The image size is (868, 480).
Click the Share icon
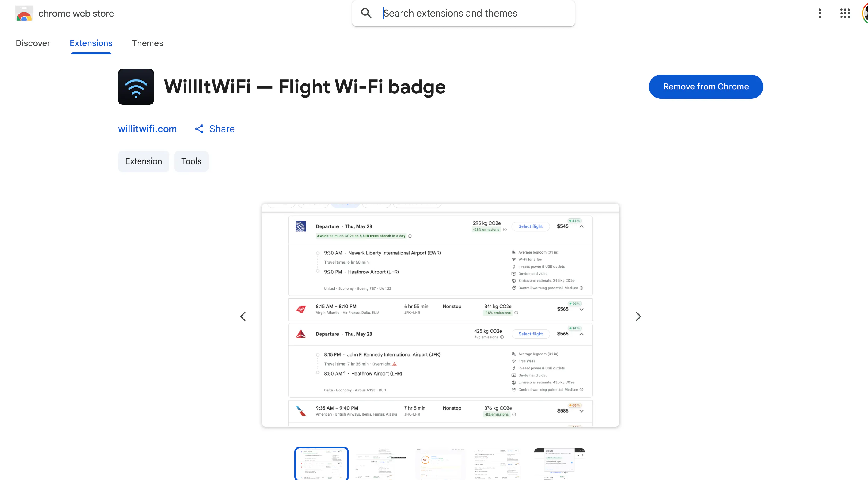pos(199,129)
